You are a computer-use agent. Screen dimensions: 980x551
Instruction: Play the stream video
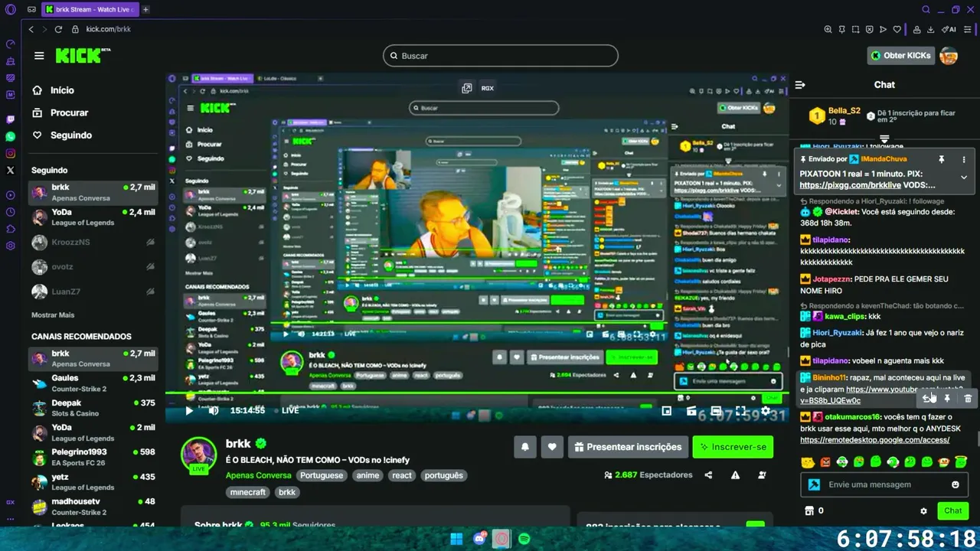(189, 411)
